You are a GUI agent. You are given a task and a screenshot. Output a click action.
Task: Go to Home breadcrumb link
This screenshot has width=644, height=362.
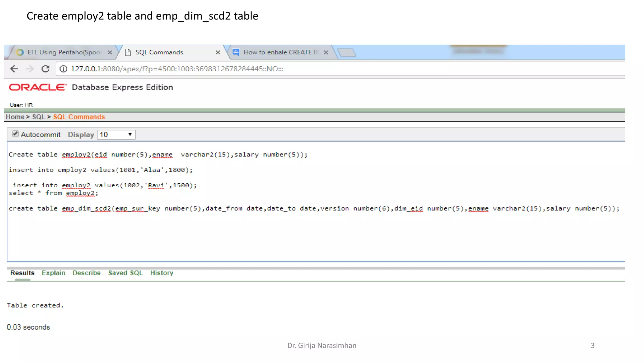click(x=15, y=117)
